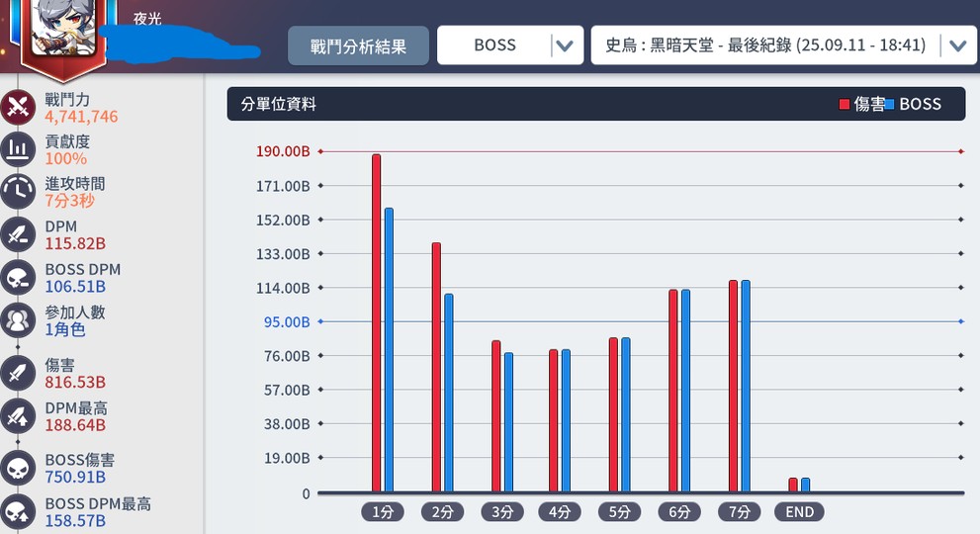Click the damage sword icon beside 816.53B
This screenshot has height=534, width=980.
pos(18,373)
